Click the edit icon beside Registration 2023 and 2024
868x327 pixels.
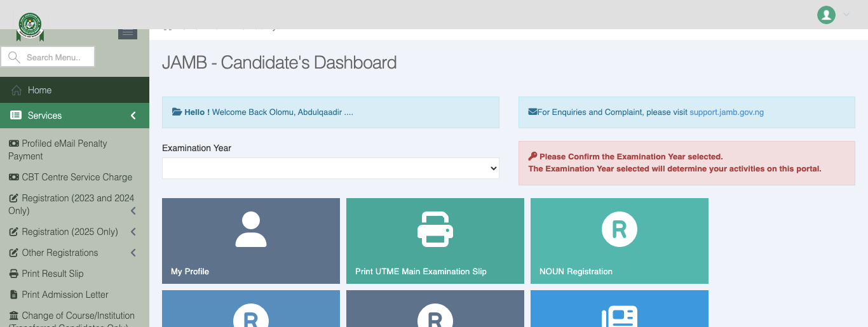tap(13, 198)
